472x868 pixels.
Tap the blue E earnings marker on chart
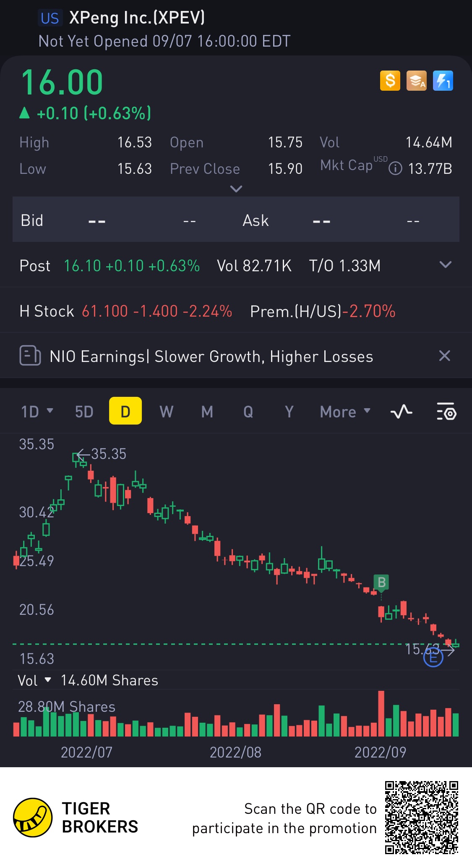coord(433,657)
